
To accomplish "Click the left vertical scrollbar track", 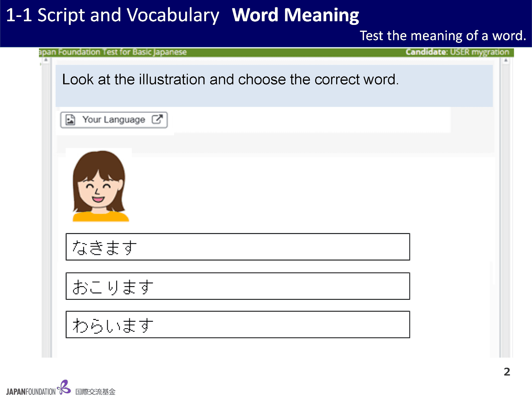I will [x=46, y=206].
